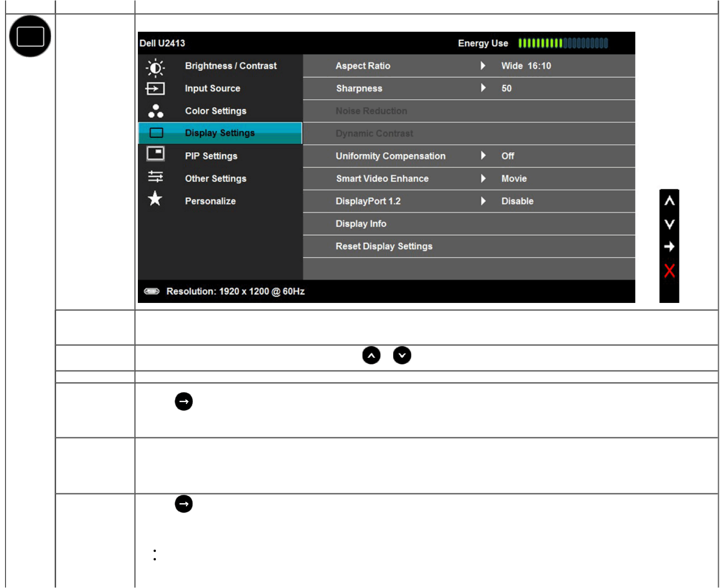Select the Smart Video Enhance option
This screenshot has width=724, height=588.
(469, 178)
